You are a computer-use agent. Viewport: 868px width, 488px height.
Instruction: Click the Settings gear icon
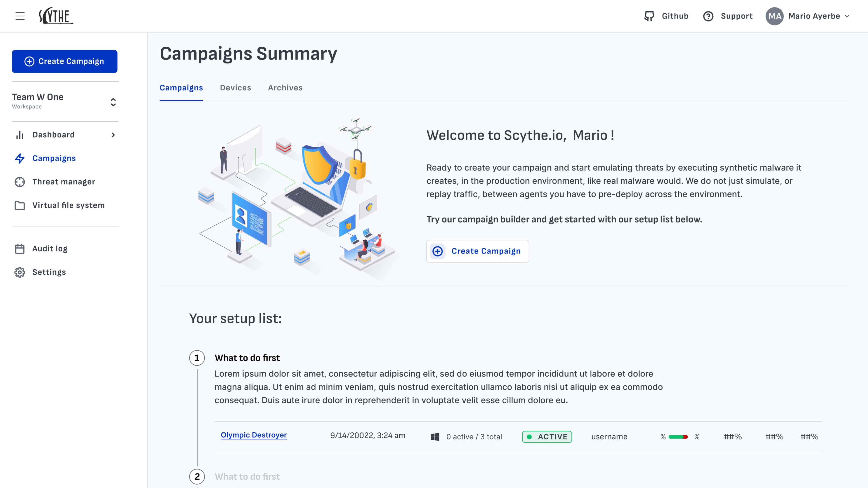19,272
